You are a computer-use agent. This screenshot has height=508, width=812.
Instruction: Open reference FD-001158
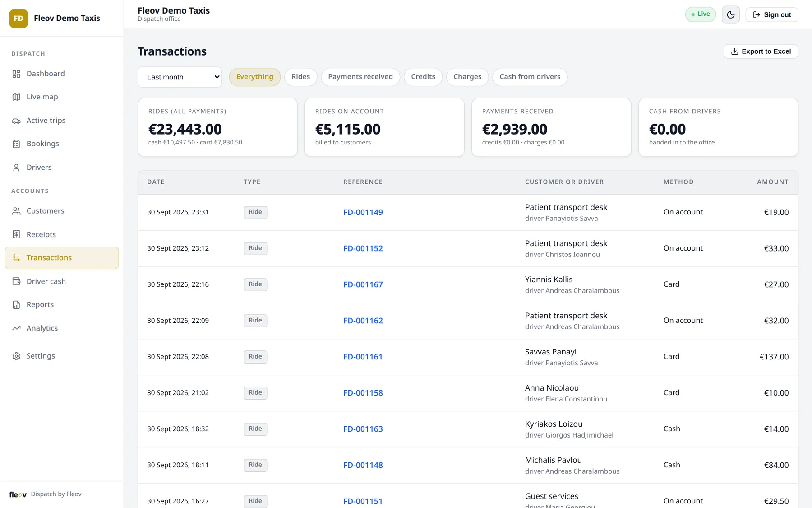(363, 393)
